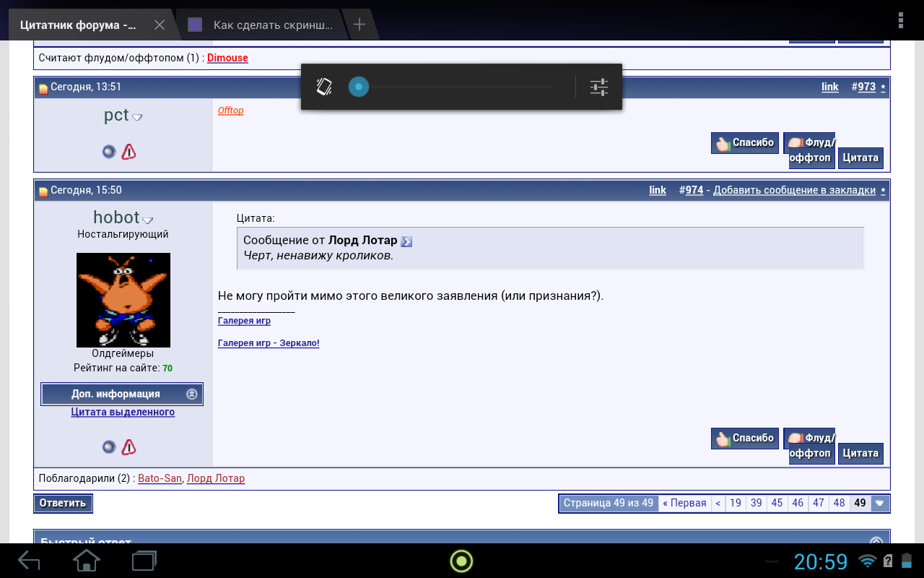Open the page-jump dropdown arrow in pagination
The width and height of the screenshot is (924, 578).
point(879,503)
